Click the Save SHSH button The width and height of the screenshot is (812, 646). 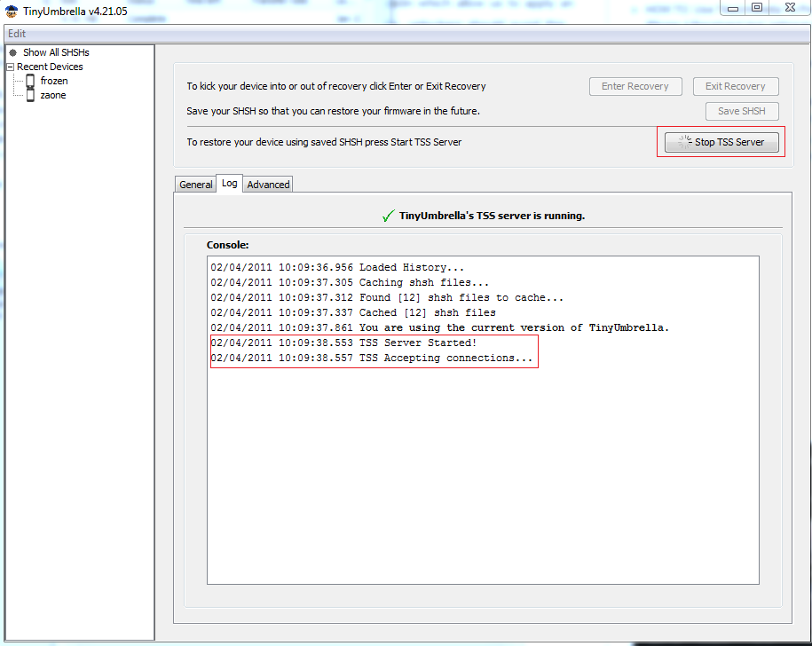point(742,111)
